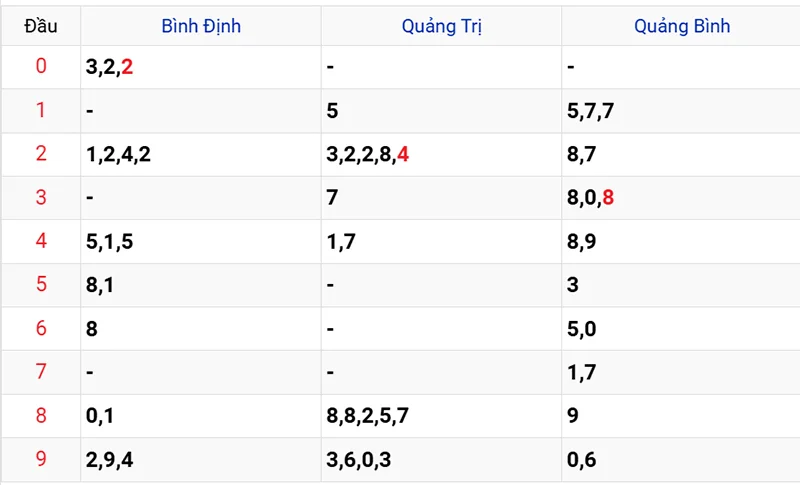Open the Quảng Bình column header link
Screen dimensions: 800x485
(682, 26)
